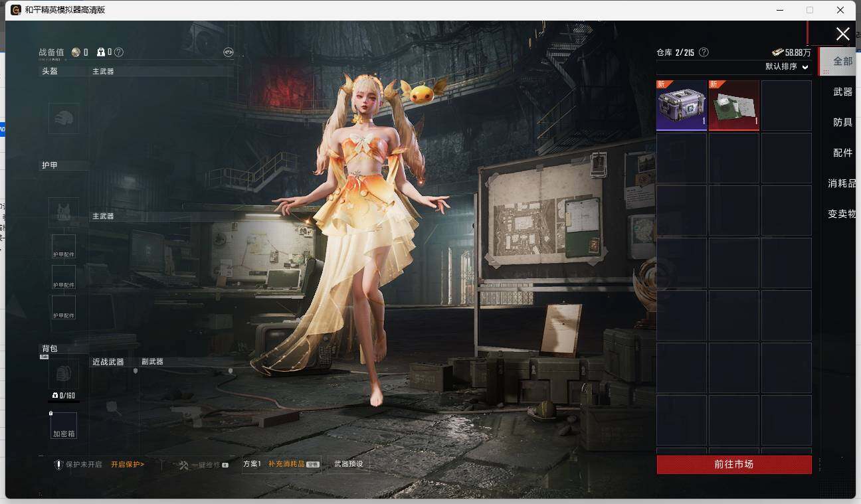861x504 pixels.
Task: Click the 58.88万 currency amount
Action: tap(798, 52)
